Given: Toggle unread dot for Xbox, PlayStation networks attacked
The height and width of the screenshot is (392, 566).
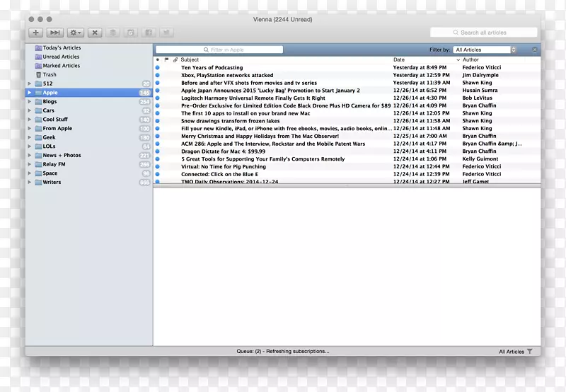Looking at the screenshot, I should click(x=157, y=75).
